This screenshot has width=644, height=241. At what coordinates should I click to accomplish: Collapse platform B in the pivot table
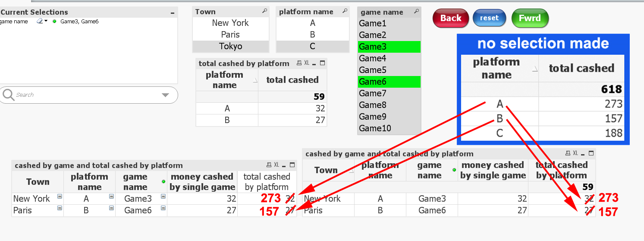[x=111, y=208]
